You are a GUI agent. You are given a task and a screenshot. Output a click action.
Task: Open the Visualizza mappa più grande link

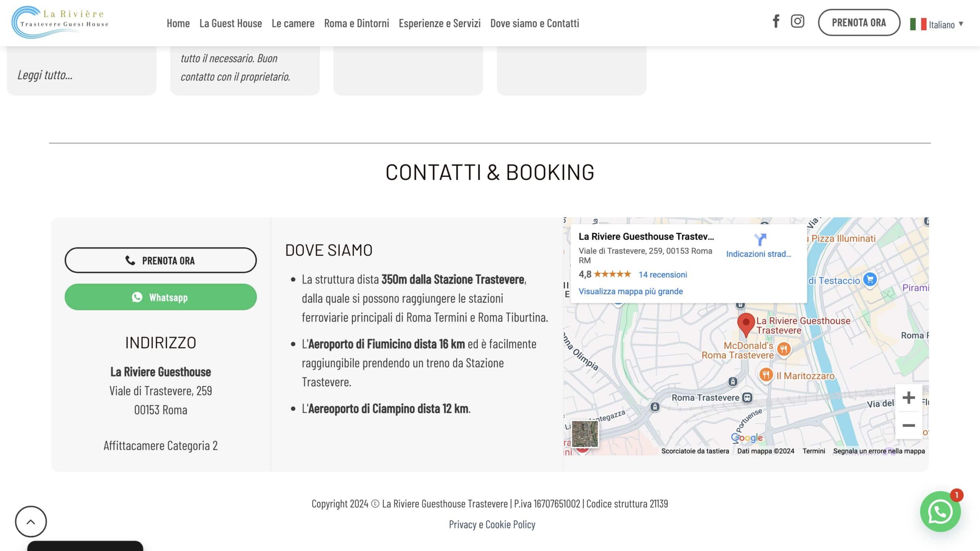coord(630,291)
